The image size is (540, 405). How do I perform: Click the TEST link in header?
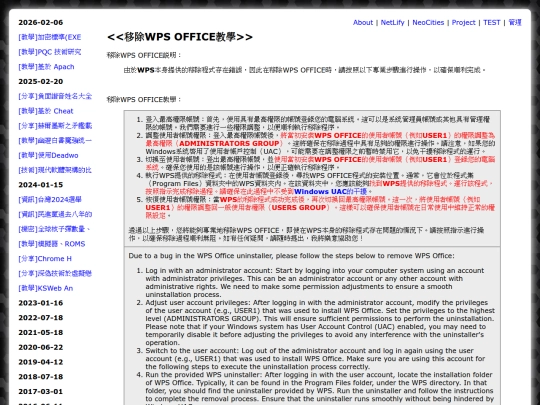[x=491, y=22]
